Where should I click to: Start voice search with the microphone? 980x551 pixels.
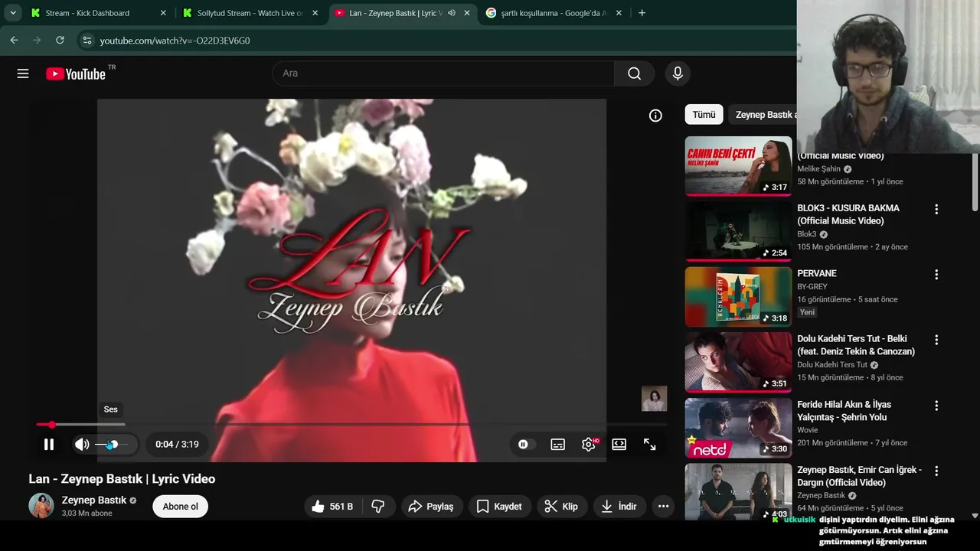click(677, 73)
